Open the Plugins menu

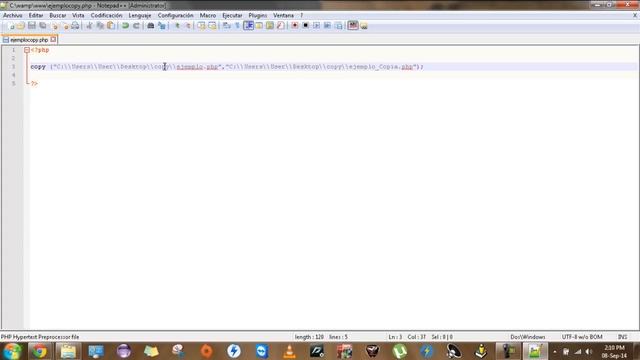[258, 16]
